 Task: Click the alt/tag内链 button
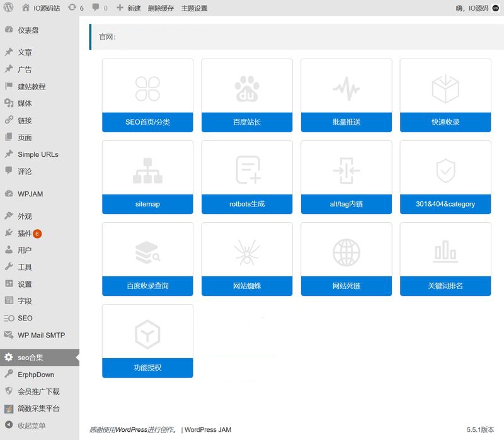tap(346, 204)
